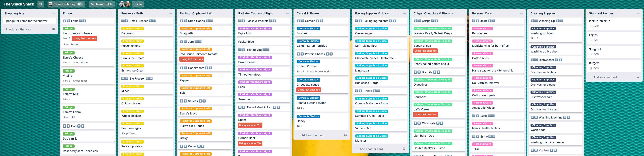This screenshot has height=156, width=644.
Task: Open Corned Beef card
Action: coord(264,139)
